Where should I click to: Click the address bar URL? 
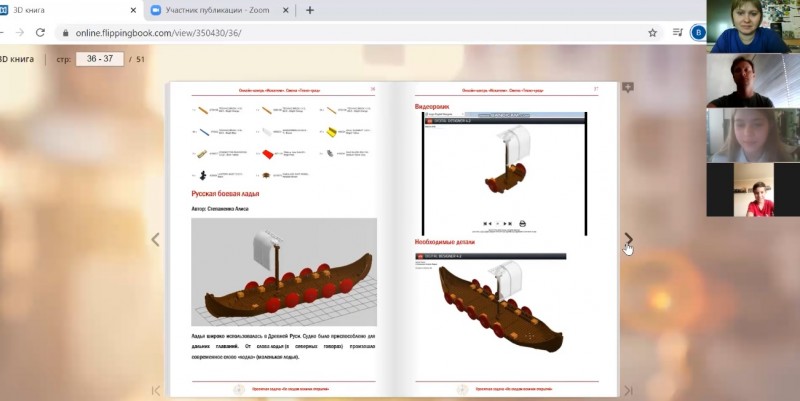tap(300, 32)
